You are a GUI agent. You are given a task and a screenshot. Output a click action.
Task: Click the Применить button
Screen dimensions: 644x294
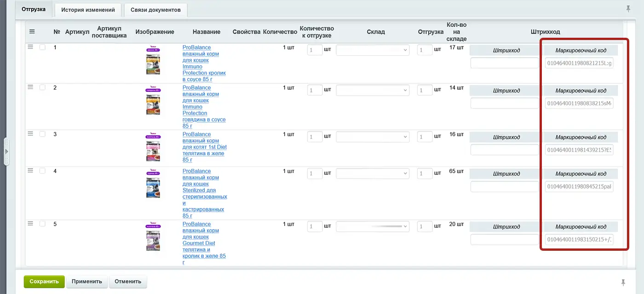click(87, 282)
